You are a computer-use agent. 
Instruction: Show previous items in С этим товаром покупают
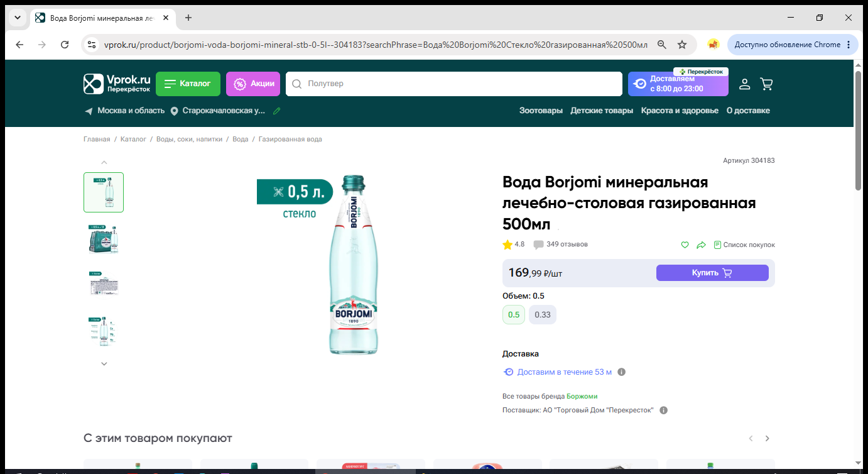click(750, 438)
